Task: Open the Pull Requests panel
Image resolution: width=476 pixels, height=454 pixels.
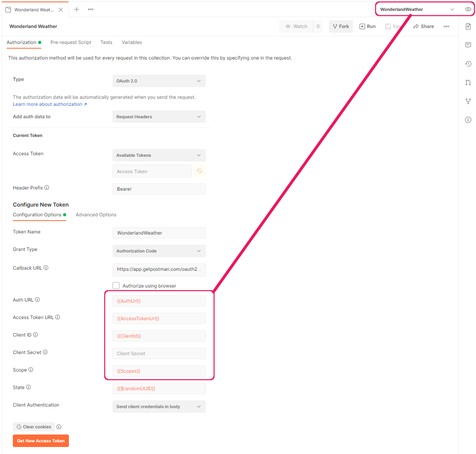Action: (x=468, y=82)
